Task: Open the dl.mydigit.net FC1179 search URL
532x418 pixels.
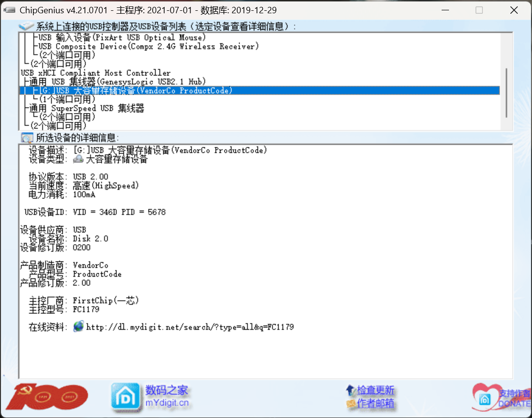Action: 190,327
